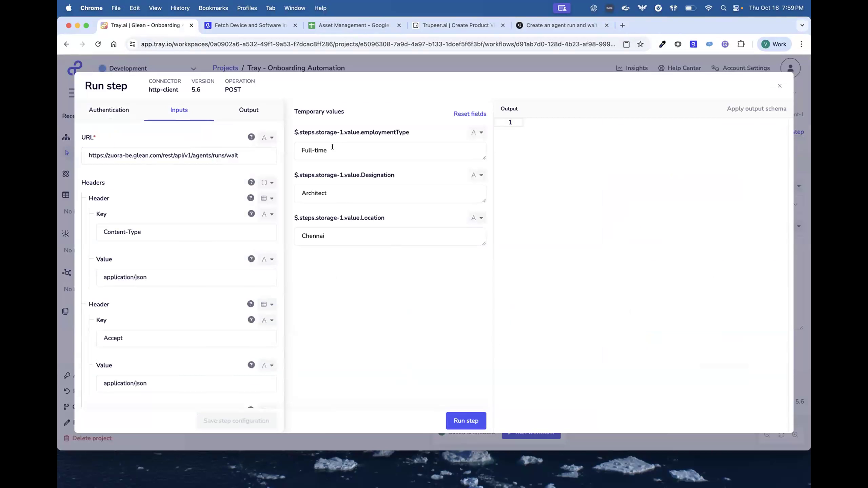Click the Run step button
The image size is (868, 488).
tap(466, 421)
